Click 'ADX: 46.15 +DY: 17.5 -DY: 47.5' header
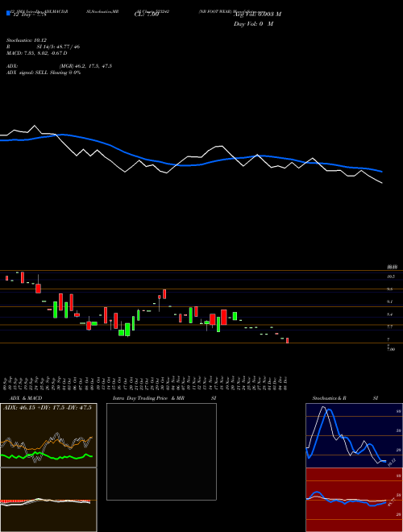Screen dimensions: 403x532 pos(48,408)
